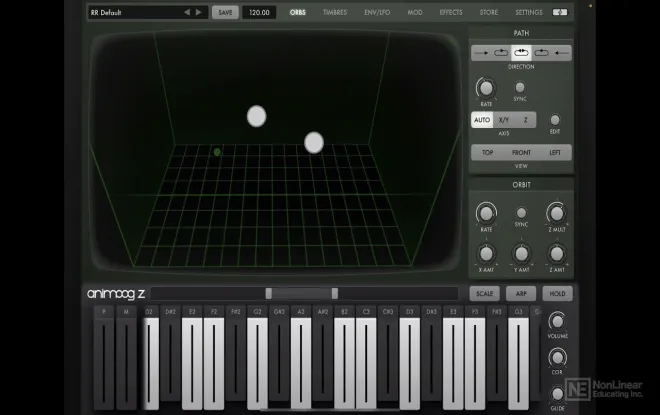This screenshot has height=415, width=660.
Task: Play the A2 key
Action: pos(301,364)
